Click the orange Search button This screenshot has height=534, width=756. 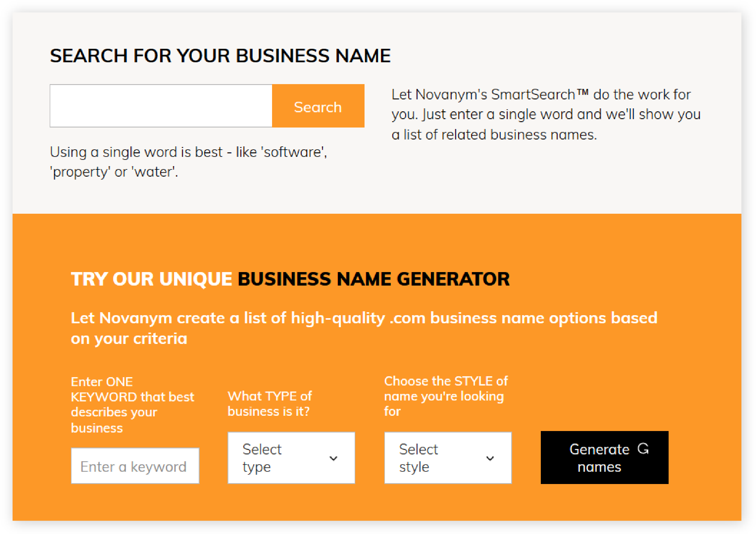pyautogui.click(x=318, y=106)
